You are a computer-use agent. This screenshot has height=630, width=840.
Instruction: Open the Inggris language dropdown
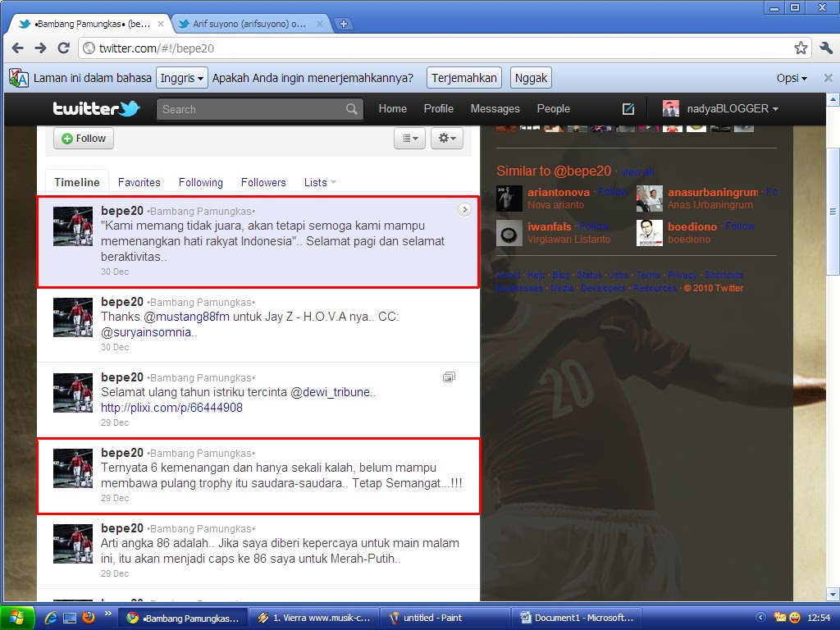point(181,78)
